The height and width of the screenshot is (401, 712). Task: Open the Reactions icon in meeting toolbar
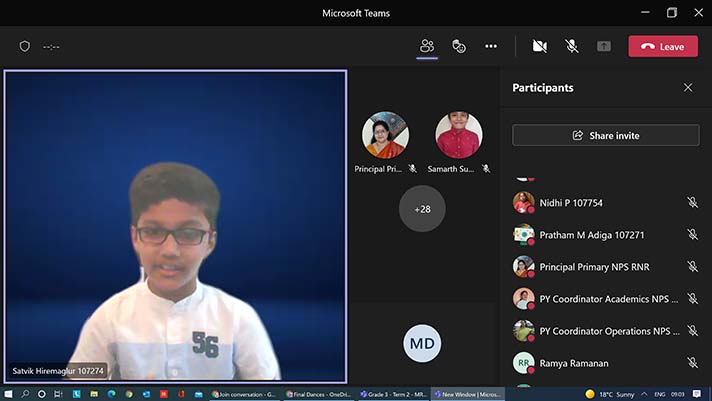[x=459, y=46]
